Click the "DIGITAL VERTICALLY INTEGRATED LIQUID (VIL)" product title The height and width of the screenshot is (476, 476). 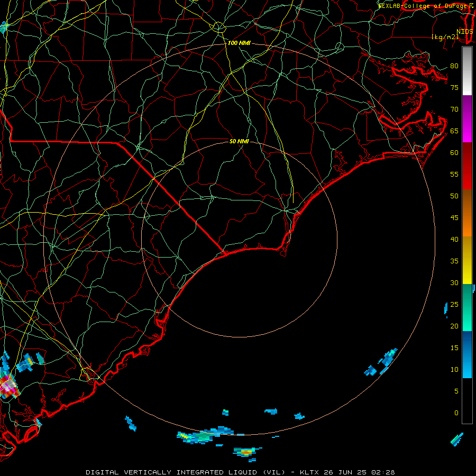pos(186,472)
